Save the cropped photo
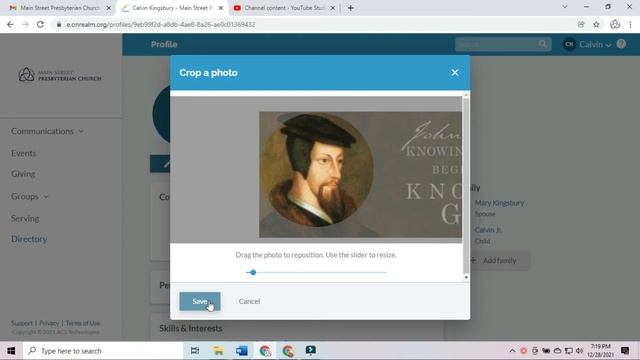640x360 pixels. pyautogui.click(x=200, y=301)
